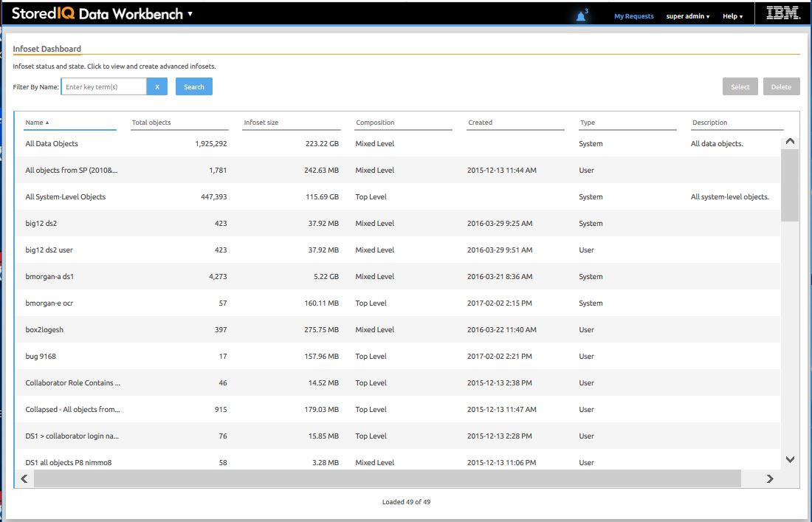The height and width of the screenshot is (522, 812).
Task: Expand the super admin menu
Action: (688, 16)
